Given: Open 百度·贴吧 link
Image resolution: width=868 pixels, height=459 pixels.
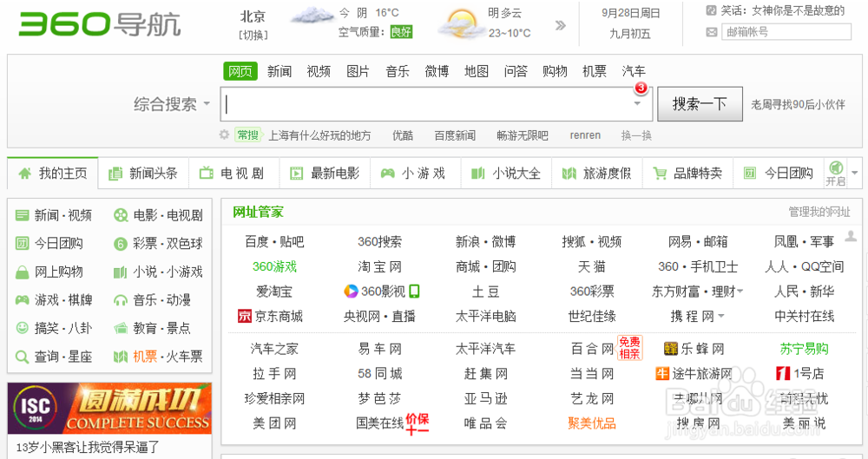Looking at the screenshot, I should pyautogui.click(x=274, y=241).
